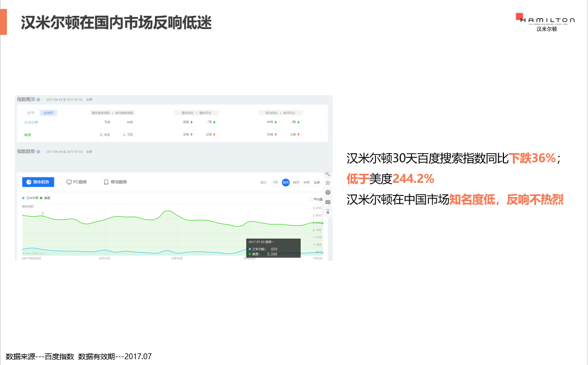Click the Hamilton brand logo
588x365 pixels.
click(x=545, y=23)
